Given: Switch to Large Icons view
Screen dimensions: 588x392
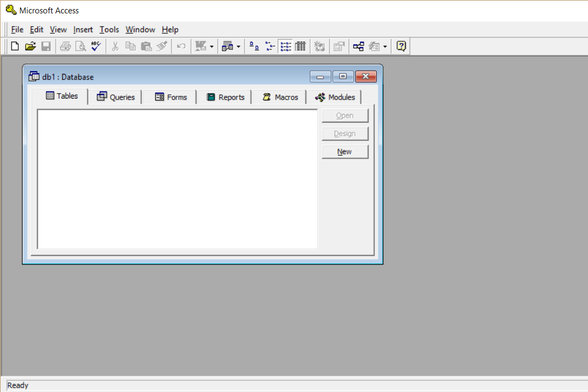Looking at the screenshot, I should click(x=254, y=46).
